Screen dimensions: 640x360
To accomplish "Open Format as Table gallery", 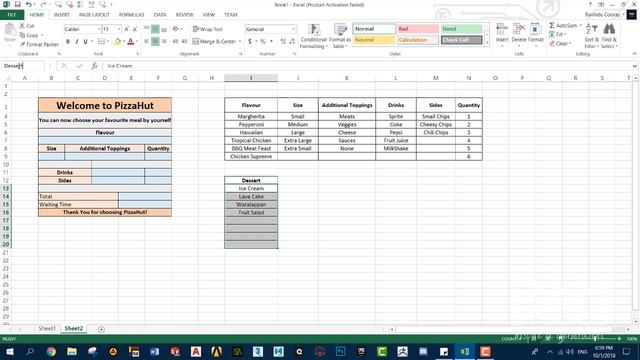I will tap(340, 36).
